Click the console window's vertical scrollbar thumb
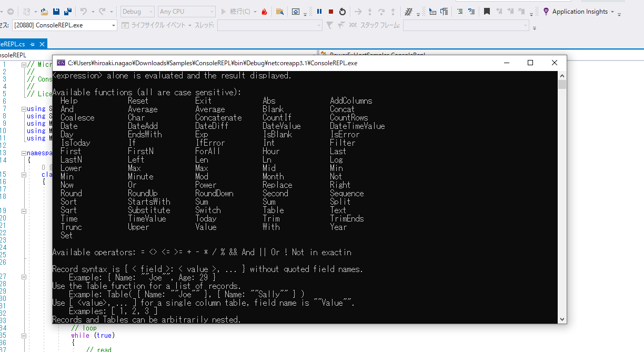644x352 pixels. tap(562, 85)
